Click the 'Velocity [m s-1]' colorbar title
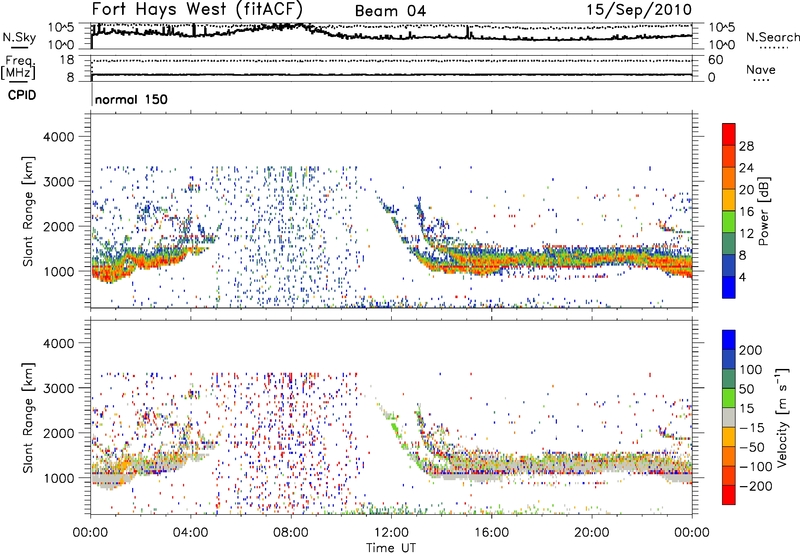The image size is (800, 554). coord(782,417)
